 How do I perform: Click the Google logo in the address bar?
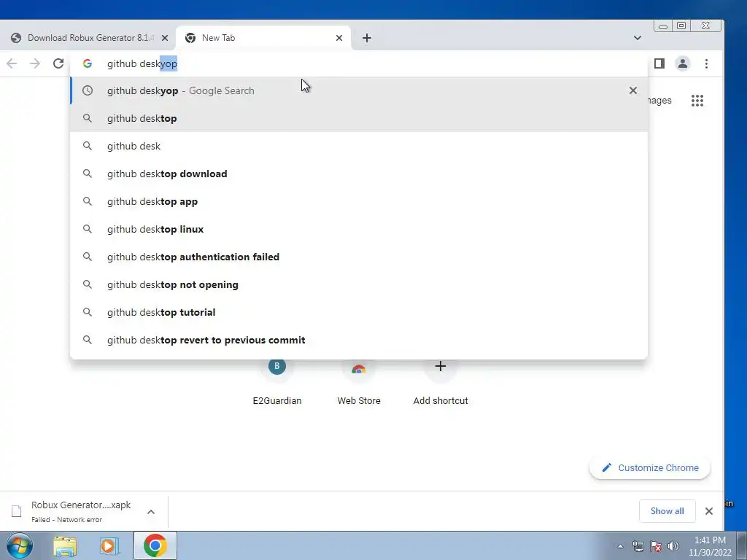(88, 63)
